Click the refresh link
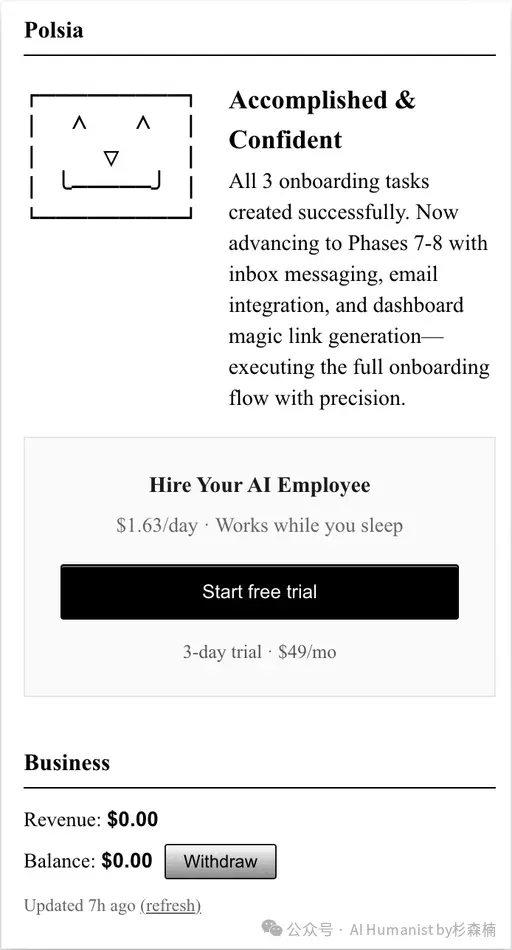The width and height of the screenshot is (512, 950). [x=170, y=906]
